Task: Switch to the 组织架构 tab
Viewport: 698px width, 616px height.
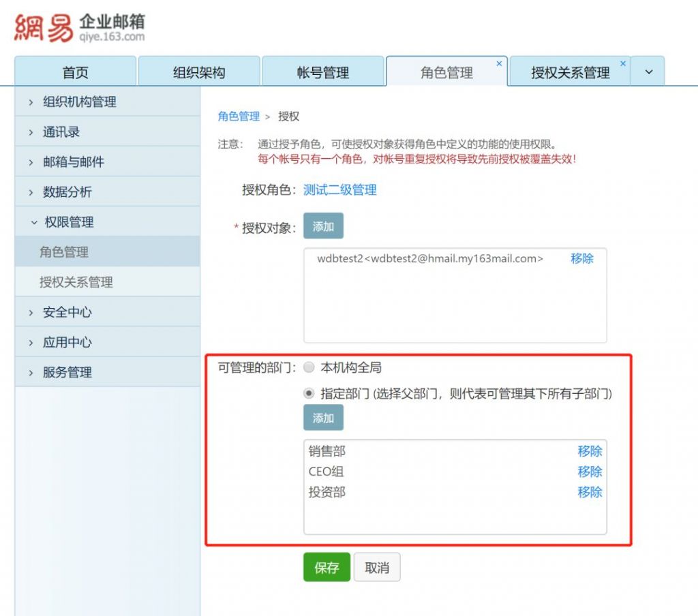Action: point(199,72)
